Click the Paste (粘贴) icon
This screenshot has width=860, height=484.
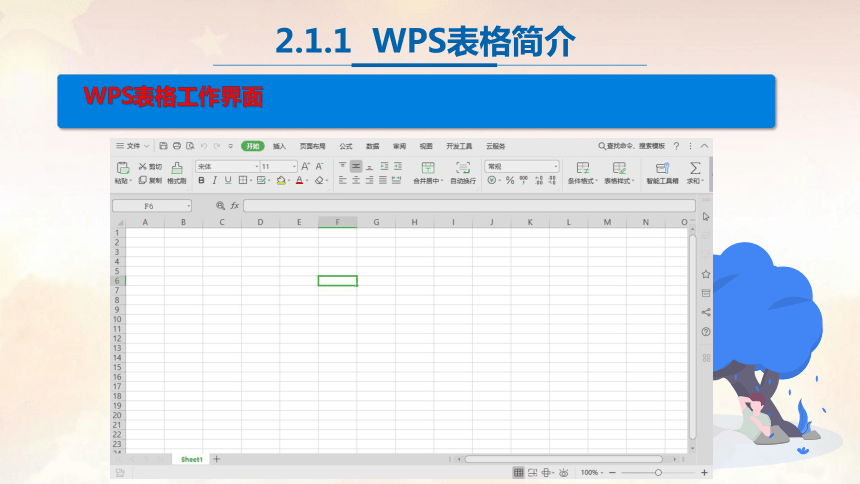coord(123,167)
